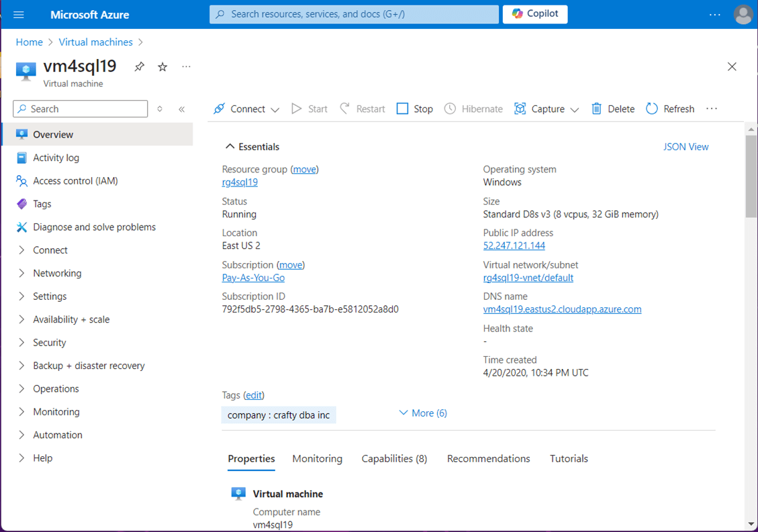Select the company : crafty dba inc tag
The height and width of the screenshot is (532, 758).
[x=279, y=415]
